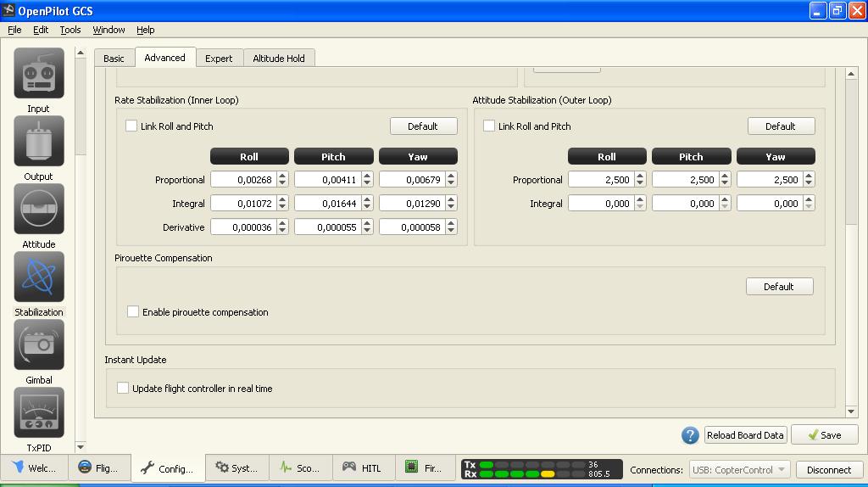
Task: Open the Attitude settings icon
Action: point(39,210)
